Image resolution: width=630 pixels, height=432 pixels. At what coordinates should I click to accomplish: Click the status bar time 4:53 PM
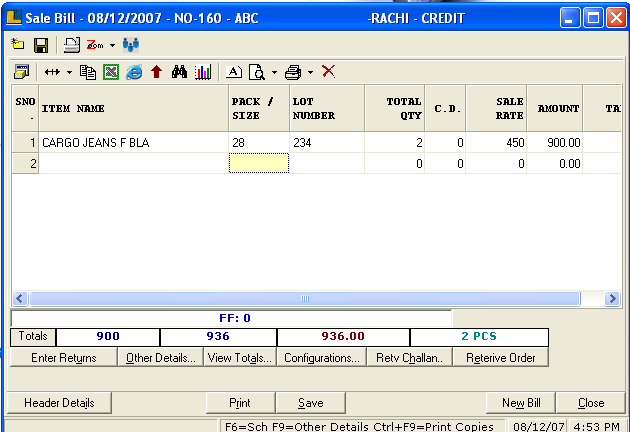597,426
